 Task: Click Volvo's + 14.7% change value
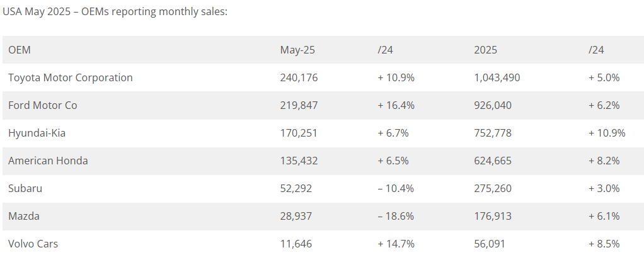396,244
